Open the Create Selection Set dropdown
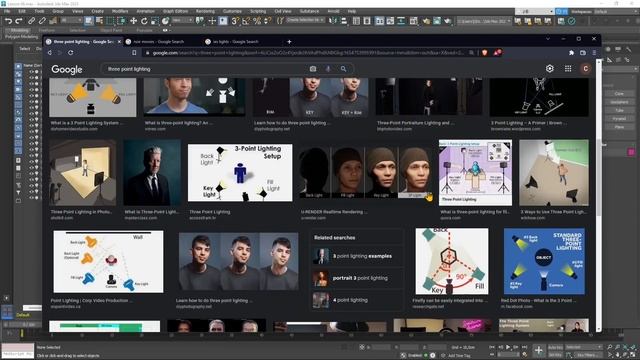The width and height of the screenshot is (640, 360). pyautogui.click(x=305, y=20)
